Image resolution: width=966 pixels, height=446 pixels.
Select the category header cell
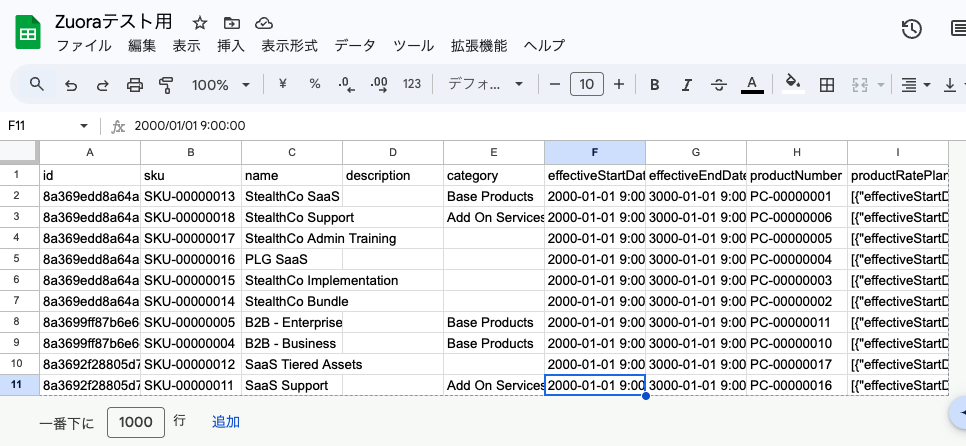[x=494, y=176]
